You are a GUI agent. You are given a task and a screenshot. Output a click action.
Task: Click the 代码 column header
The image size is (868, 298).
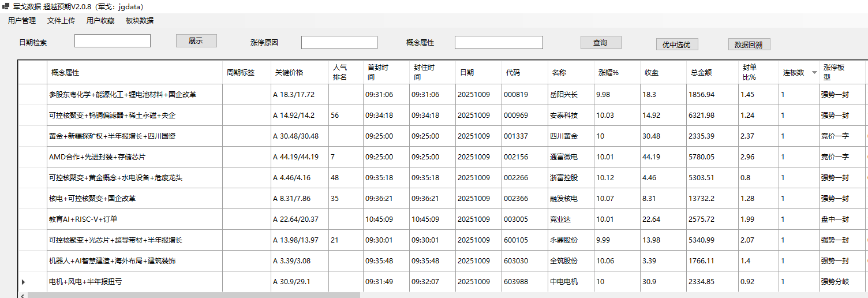525,73
